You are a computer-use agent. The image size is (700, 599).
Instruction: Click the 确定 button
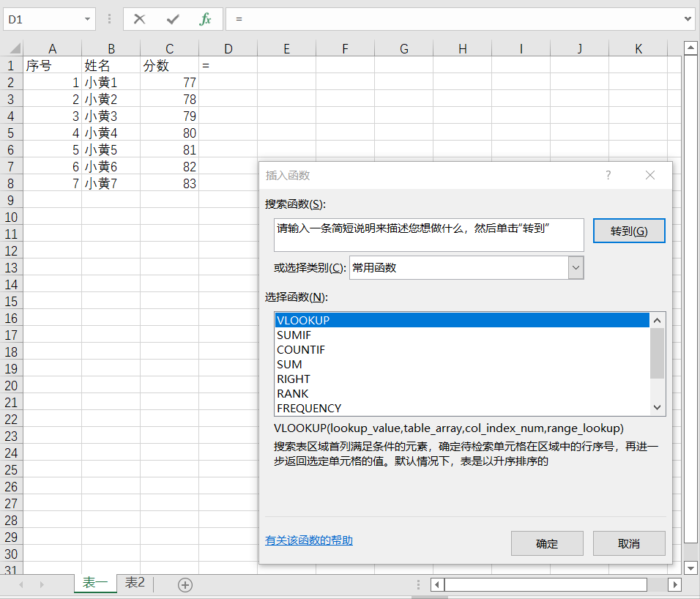[x=547, y=543]
